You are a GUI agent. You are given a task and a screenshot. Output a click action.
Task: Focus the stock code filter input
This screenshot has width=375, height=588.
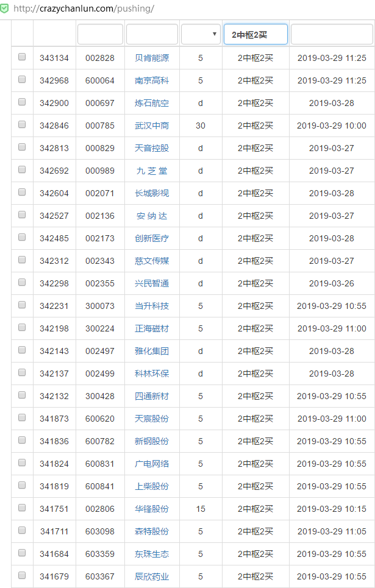[x=100, y=34]
